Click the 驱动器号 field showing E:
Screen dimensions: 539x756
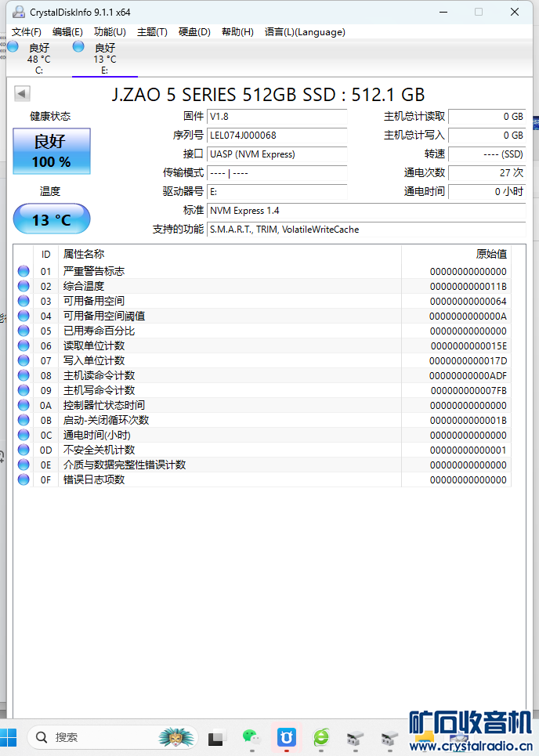(277, 192)
